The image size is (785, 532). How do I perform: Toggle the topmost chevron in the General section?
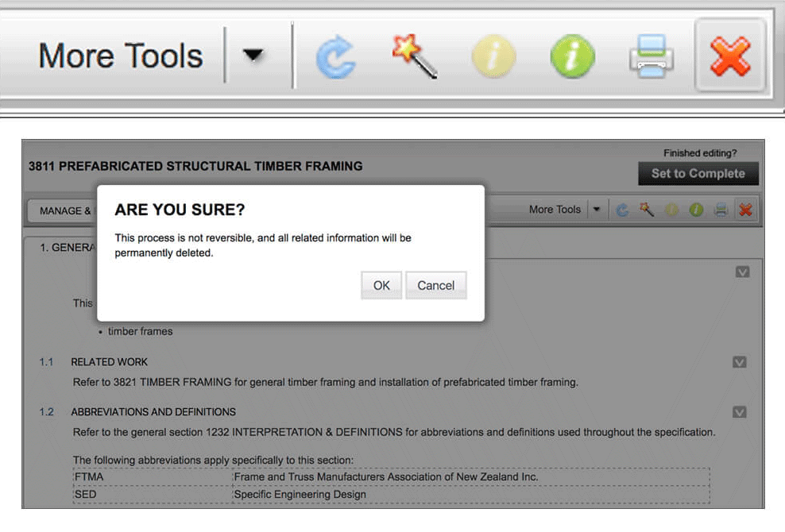(x=742, y=272)
